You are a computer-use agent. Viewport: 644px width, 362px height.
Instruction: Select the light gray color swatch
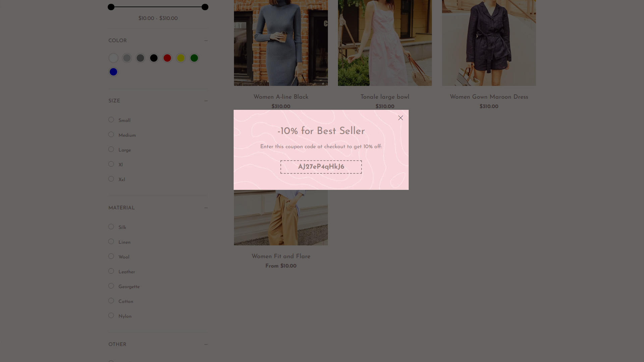(127, 58)
